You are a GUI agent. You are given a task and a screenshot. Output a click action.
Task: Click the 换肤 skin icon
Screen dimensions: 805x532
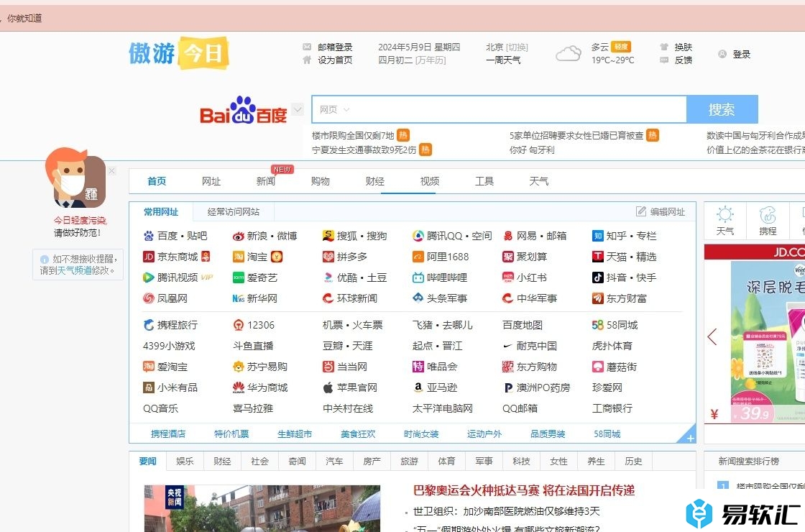click(664, 47)
